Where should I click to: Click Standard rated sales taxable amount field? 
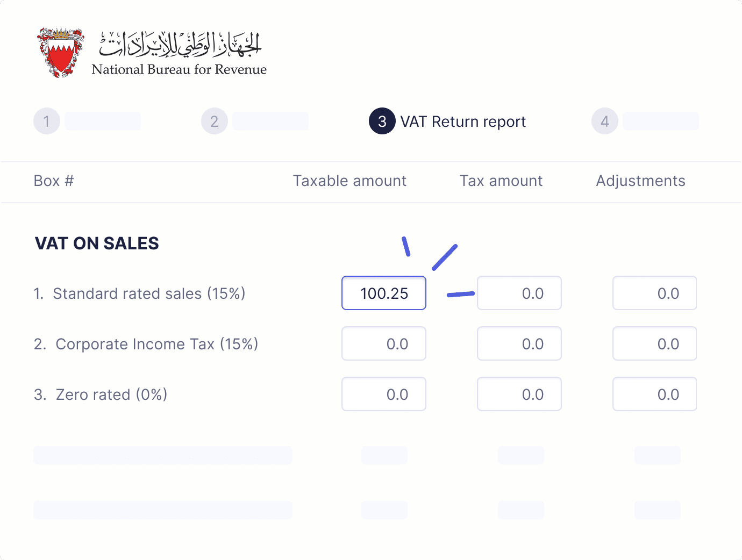point(384,293)
